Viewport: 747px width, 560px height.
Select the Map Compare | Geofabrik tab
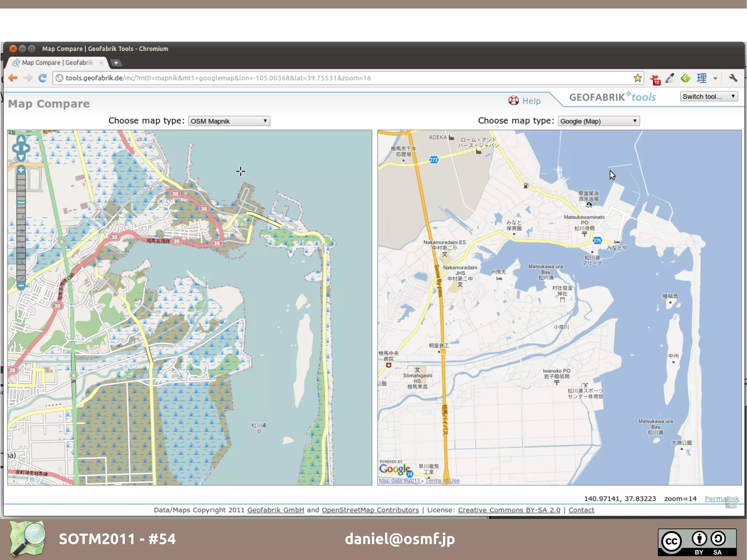57,63
